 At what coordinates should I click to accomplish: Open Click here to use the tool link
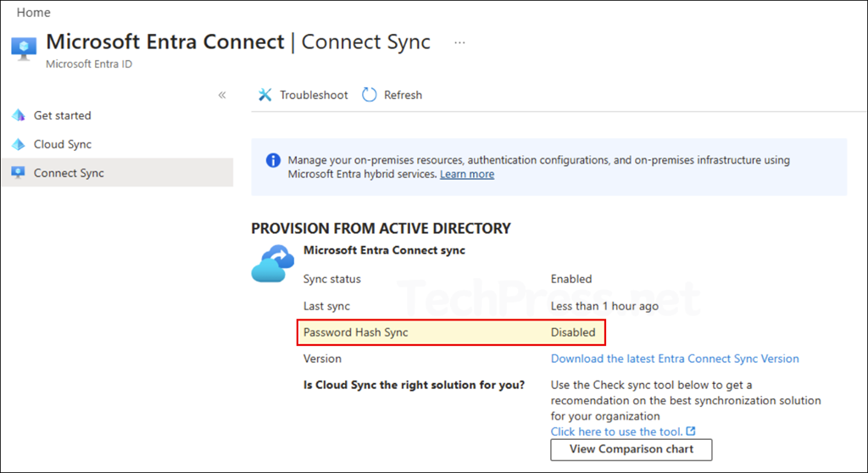617,431
